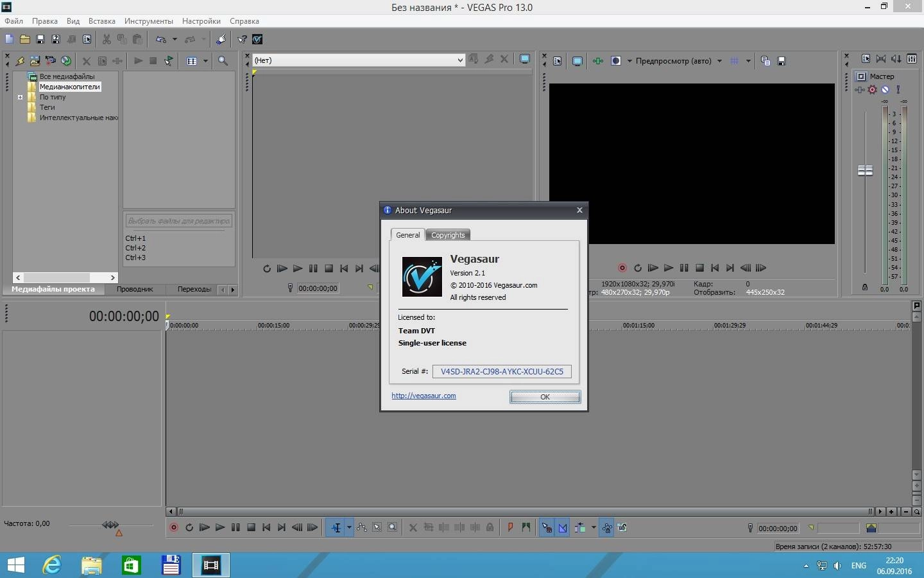Screen dimensions: 924x578
Task: Open Master automation settings gear icon
Action: 872,90
